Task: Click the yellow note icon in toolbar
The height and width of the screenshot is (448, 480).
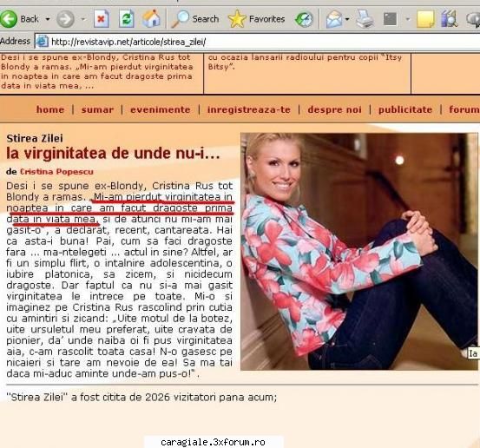Action: tap(425, 19)
